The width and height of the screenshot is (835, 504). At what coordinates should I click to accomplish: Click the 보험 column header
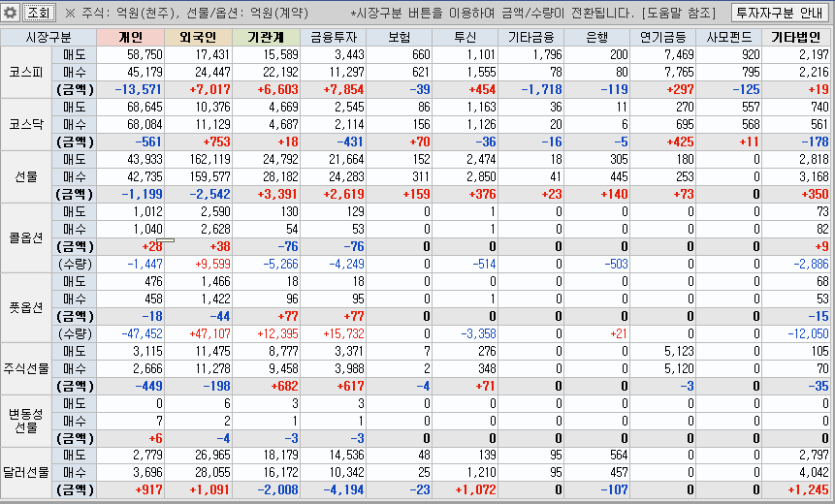click(399, 37)
